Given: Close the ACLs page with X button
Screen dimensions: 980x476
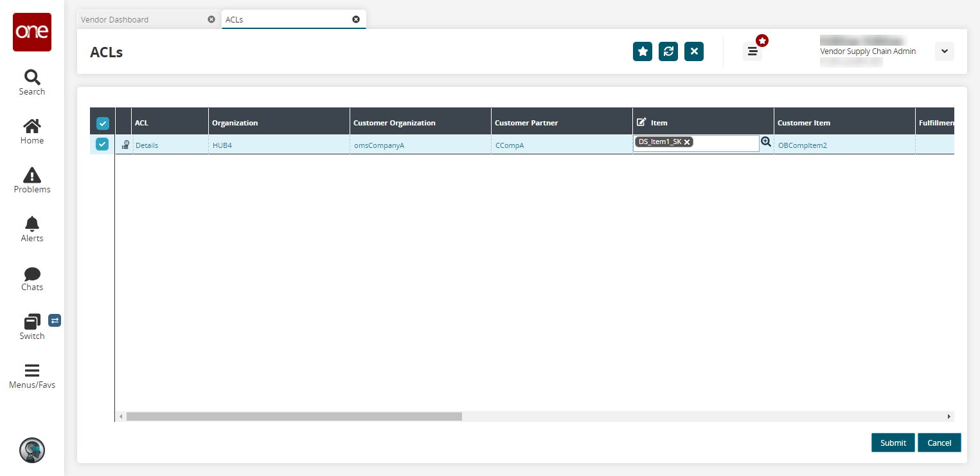Looking at the screenshot, I should (694, 51).
